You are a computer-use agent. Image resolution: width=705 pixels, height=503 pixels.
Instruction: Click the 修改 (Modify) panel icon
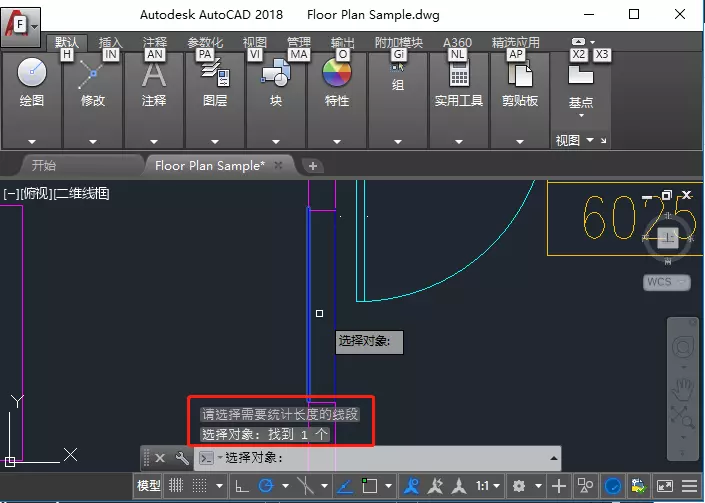92,74
